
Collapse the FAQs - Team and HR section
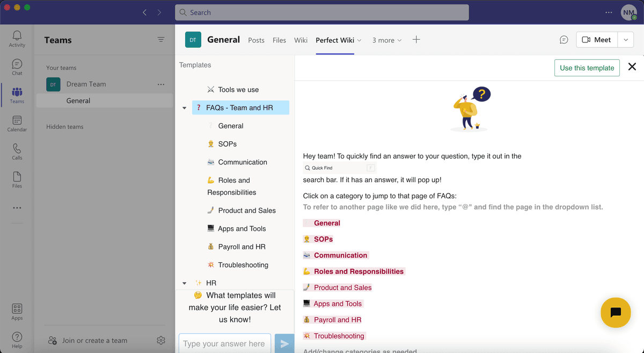[184, 107]
